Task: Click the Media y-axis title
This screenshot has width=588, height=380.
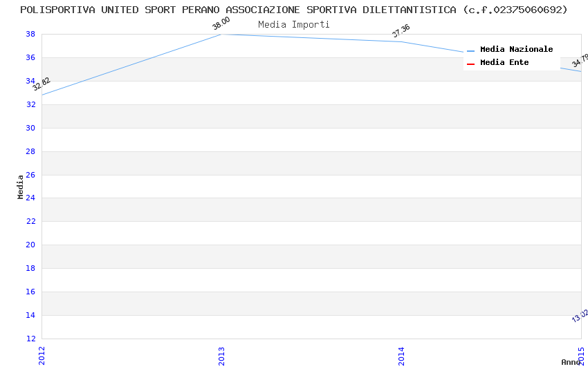Action: click(21, 187)
